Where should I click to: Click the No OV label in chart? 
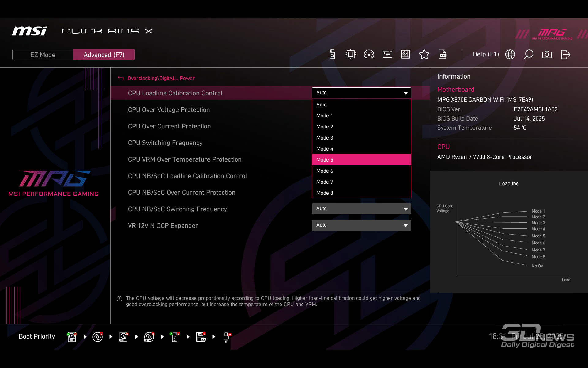pyautogui.click(x=537, y=266)
